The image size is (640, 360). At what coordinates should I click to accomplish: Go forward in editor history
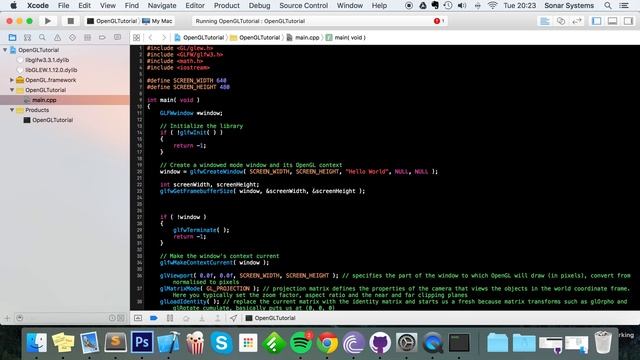(164, 38)
